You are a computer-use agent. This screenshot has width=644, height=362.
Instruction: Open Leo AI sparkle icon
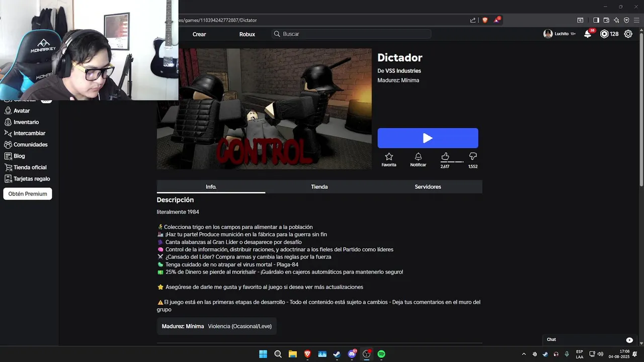[616, 20]
